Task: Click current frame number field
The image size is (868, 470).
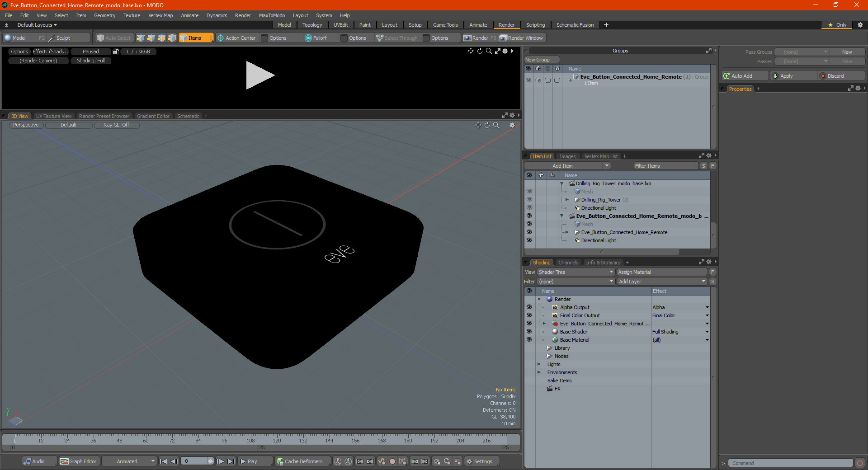Action: 194,461
